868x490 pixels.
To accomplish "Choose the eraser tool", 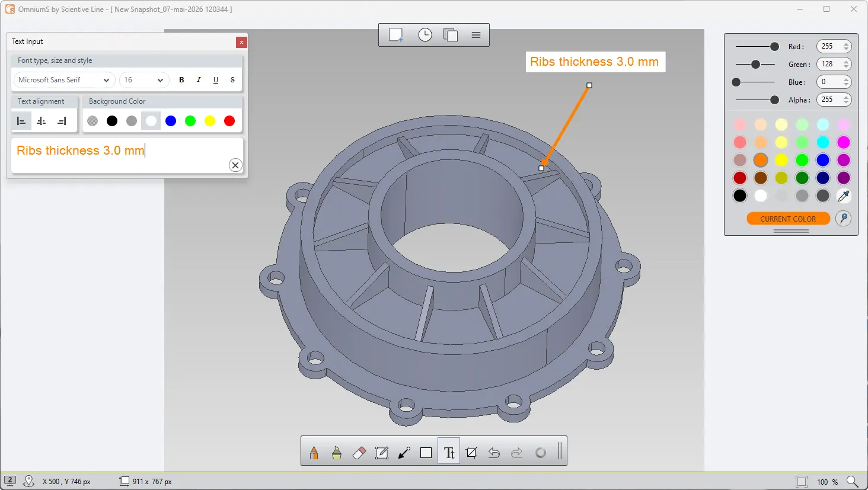I will pyautogui.click(x=359, y=453).
